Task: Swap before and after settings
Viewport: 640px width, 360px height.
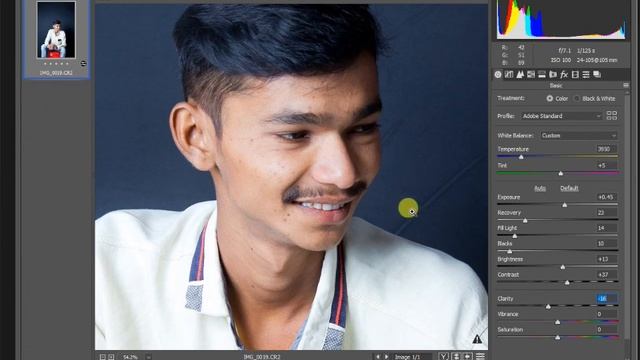Action: coord(456,356)
